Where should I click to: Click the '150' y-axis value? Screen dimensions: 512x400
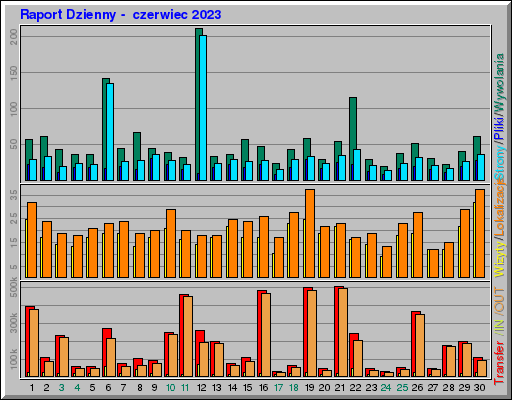pos(14,72)
